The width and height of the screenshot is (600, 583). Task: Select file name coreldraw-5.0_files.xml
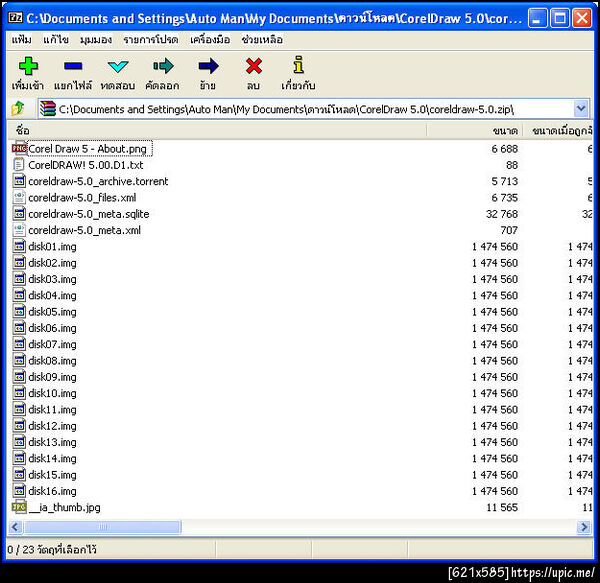tap(82, 197)
